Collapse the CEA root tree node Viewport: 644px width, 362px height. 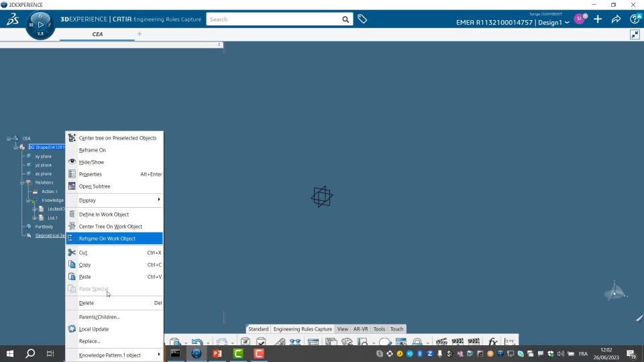(9, 139)
